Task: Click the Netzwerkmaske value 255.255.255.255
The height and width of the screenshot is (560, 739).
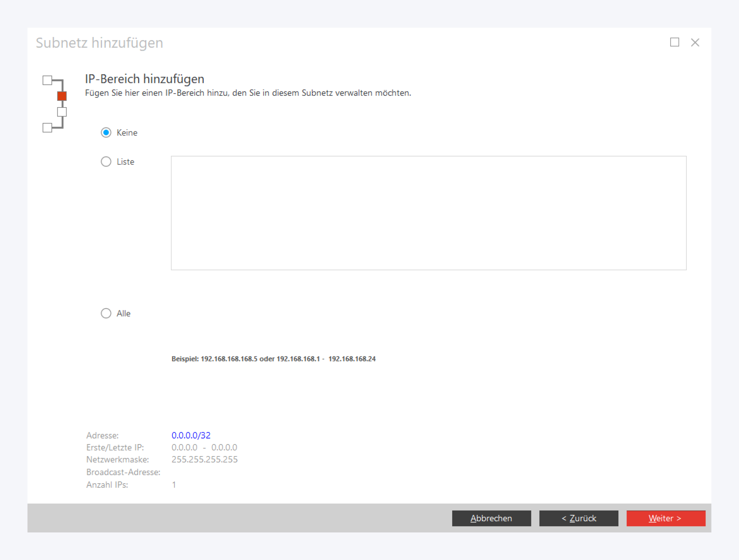Action: point(204,459)
